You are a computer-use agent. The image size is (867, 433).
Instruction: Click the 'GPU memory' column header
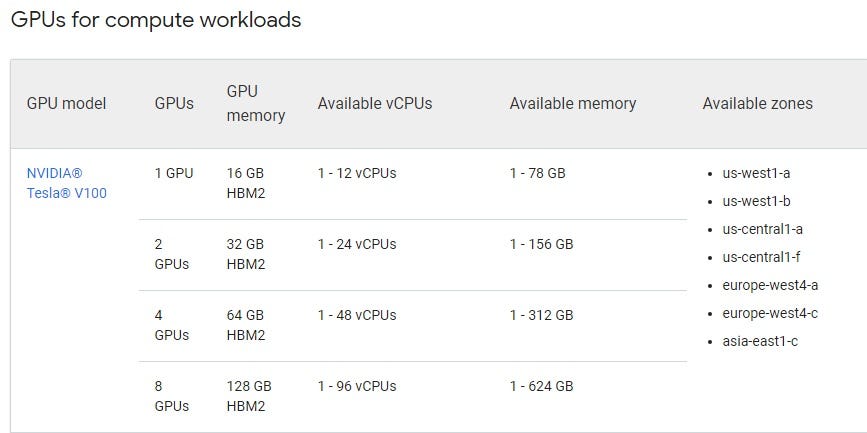[255, 103]
